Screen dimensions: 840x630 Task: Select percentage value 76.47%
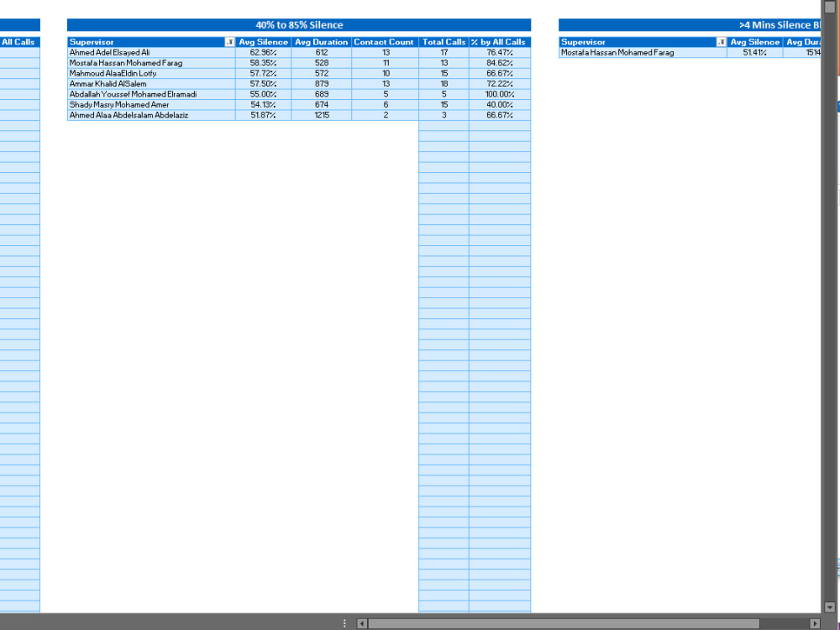[500, 52]
